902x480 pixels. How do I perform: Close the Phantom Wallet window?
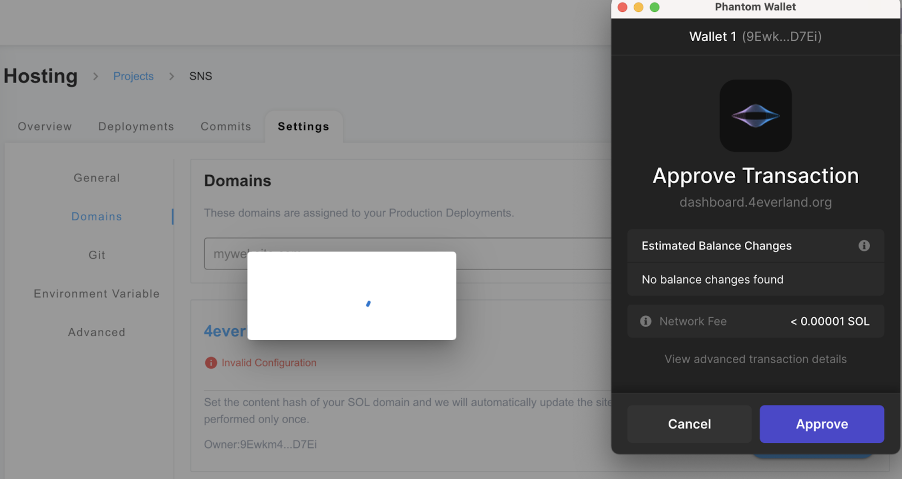coord(622,7)
